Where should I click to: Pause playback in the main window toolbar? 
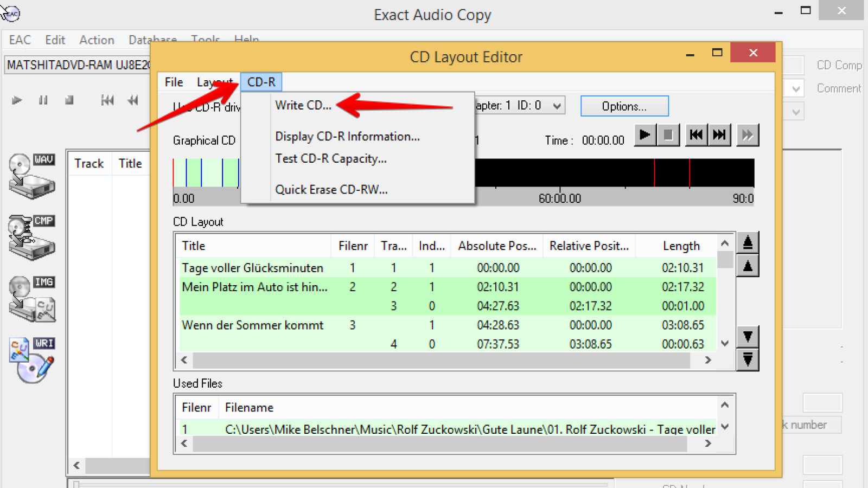point(43,100)
